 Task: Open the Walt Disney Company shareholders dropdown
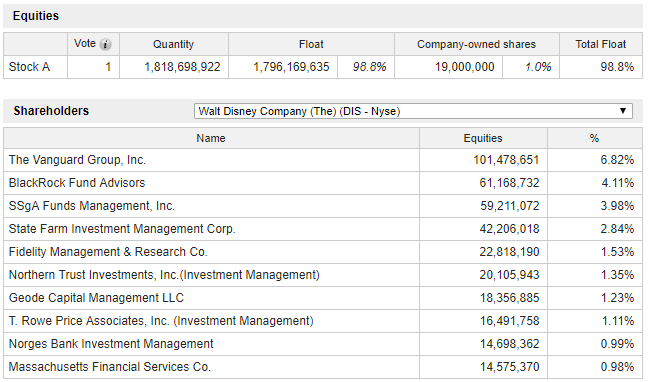pos(413,111)
